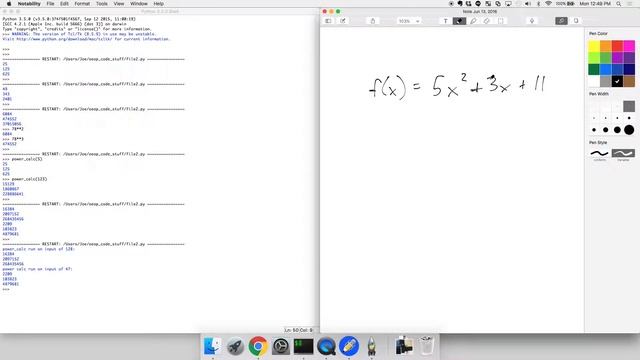Image resolution: width=640 pixels, height=360 pixels.
Task: Click the Spotlight search icon
Action: pos(619,4)
